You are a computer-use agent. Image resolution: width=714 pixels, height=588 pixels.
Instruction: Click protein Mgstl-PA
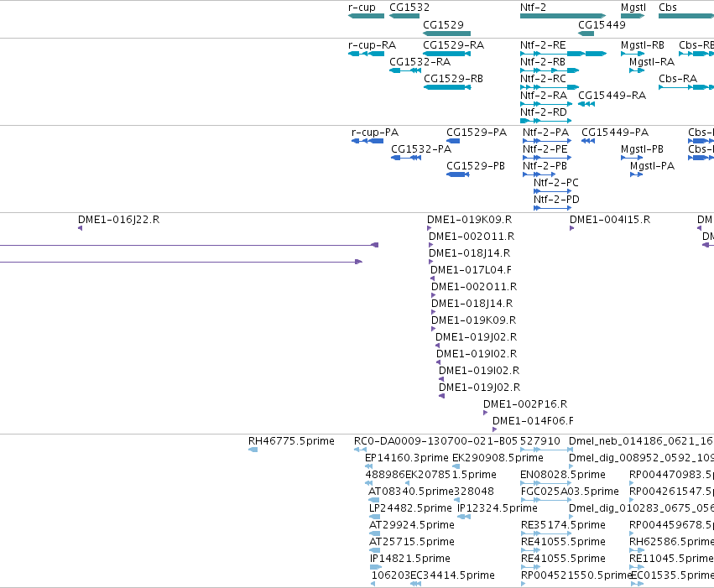coord(652,166)
